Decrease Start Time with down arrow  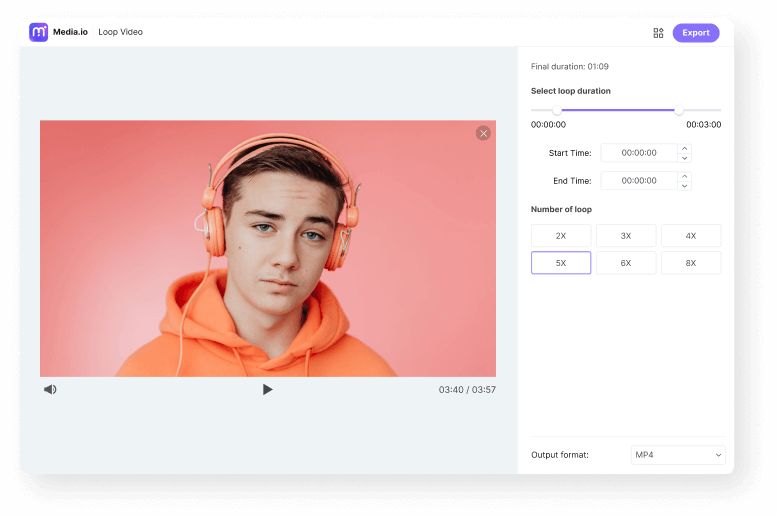pyautogui.click(x=684, y=158)
